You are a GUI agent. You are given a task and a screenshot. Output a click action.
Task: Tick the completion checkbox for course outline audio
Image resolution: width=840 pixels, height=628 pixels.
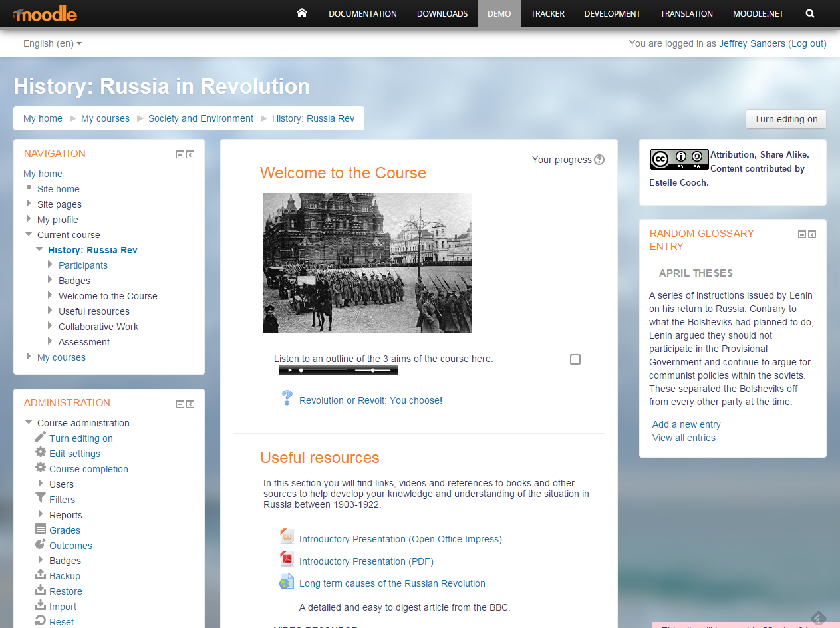[x=575, y=359]
